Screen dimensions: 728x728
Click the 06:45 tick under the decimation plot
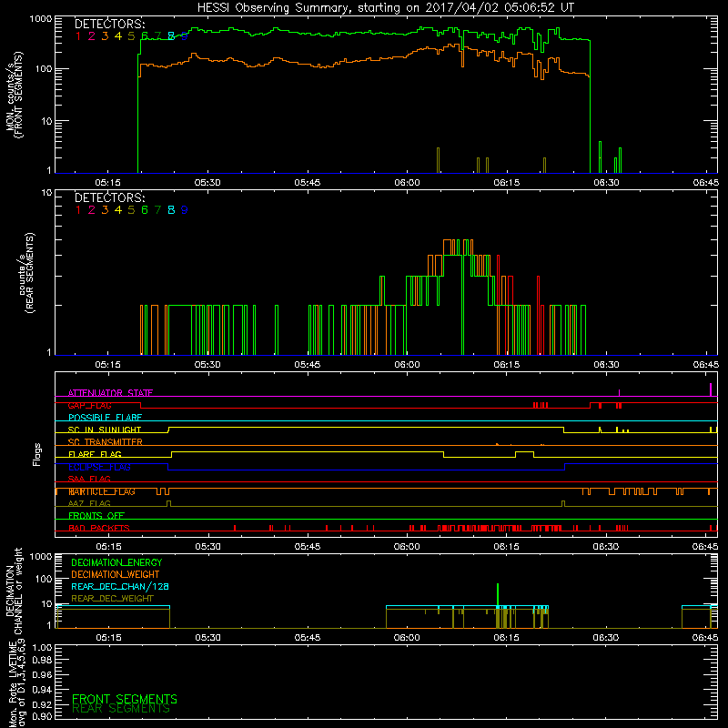[705, 638]
